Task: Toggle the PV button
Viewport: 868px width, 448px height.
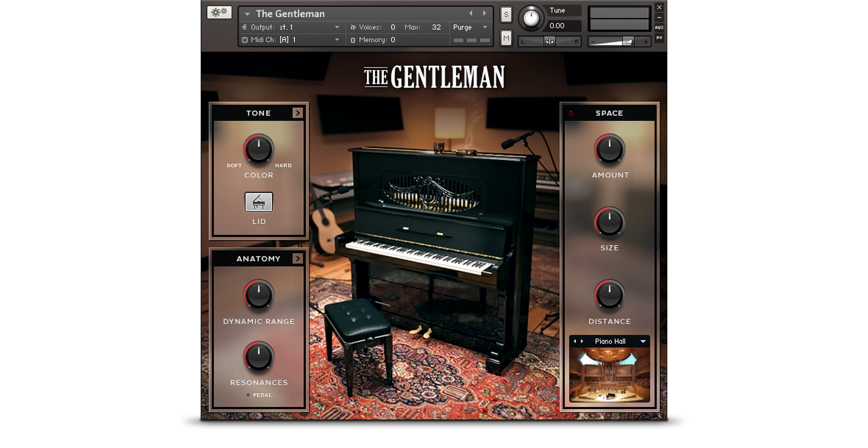Action: [659, 38]
